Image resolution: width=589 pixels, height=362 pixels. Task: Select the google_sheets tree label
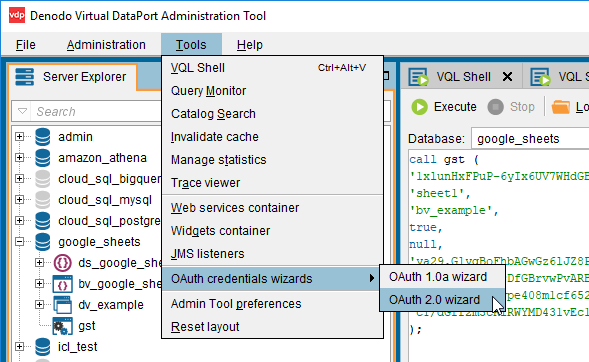point(99,242)
